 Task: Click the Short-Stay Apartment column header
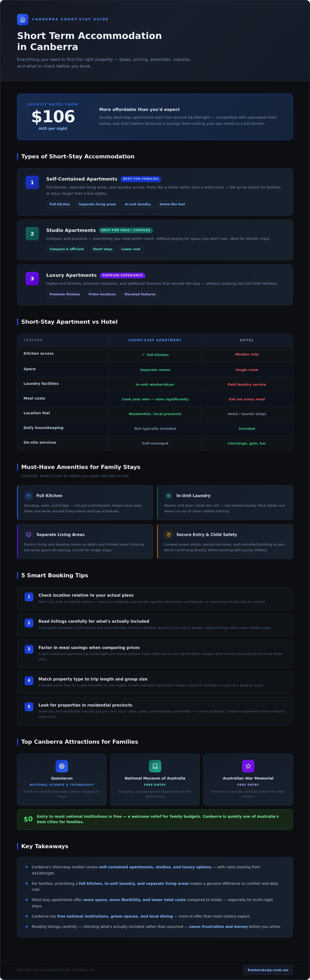155,340
